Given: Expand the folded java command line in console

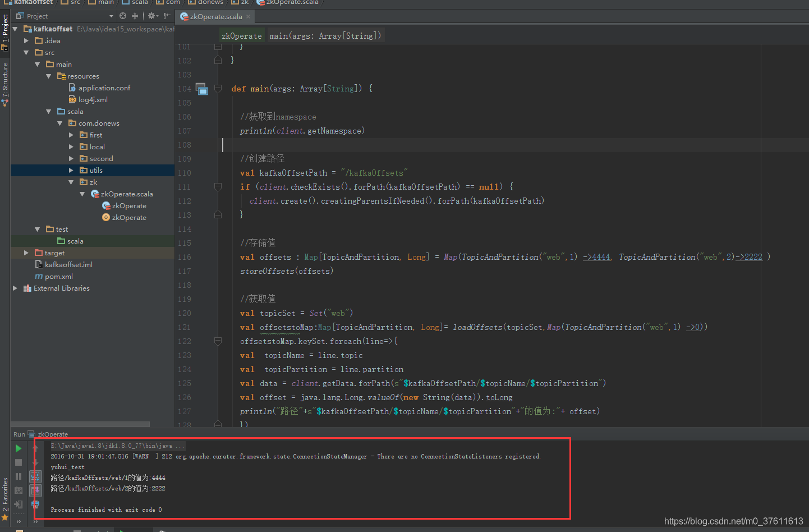Looking at the screenshot, I should point(118,446).
